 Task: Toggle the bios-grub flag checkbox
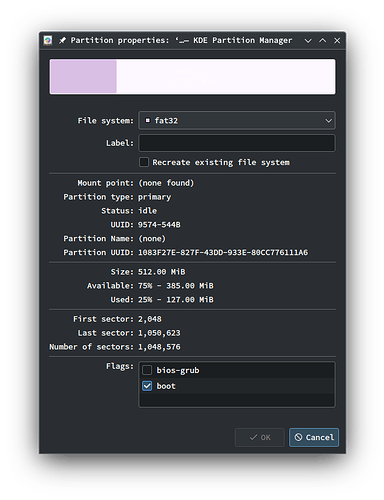[x=147, y=370]
